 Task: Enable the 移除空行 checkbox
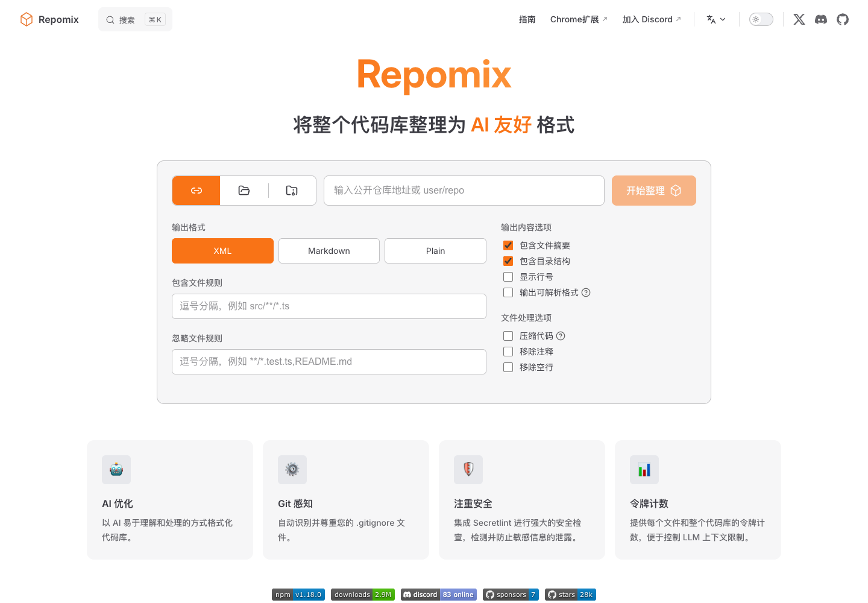point(508,367)
